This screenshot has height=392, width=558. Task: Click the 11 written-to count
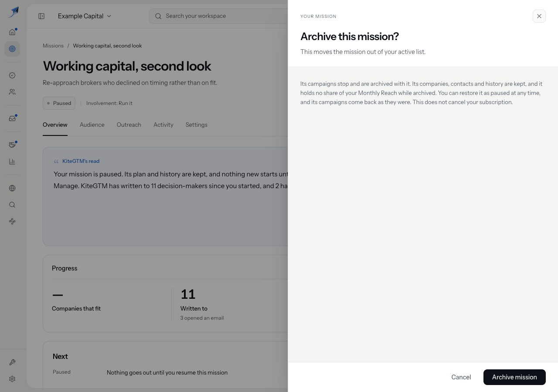tap(188, 294)
